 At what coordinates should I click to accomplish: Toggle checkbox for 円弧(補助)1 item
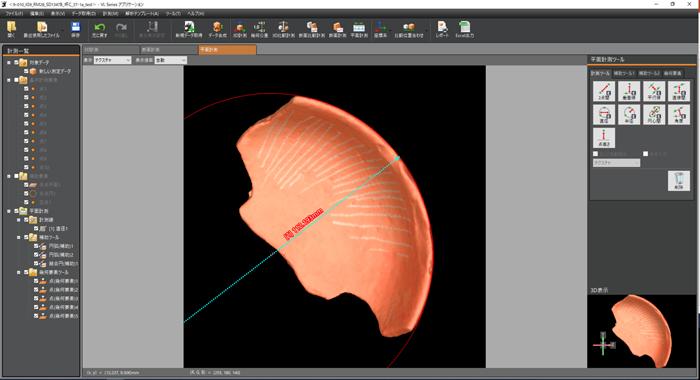pos(36,246)
